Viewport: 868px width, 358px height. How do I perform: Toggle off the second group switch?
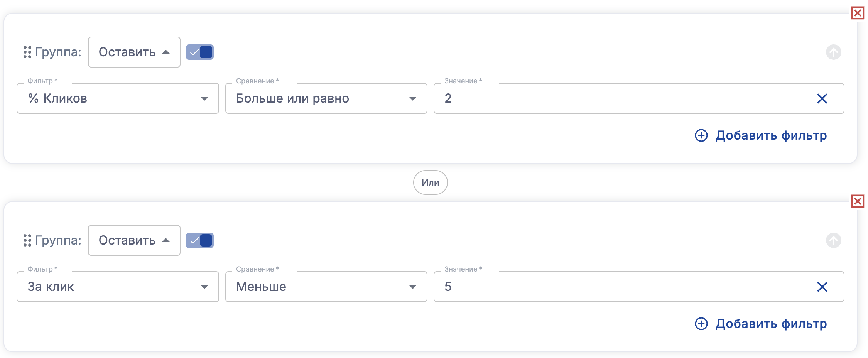click(200, 240)
